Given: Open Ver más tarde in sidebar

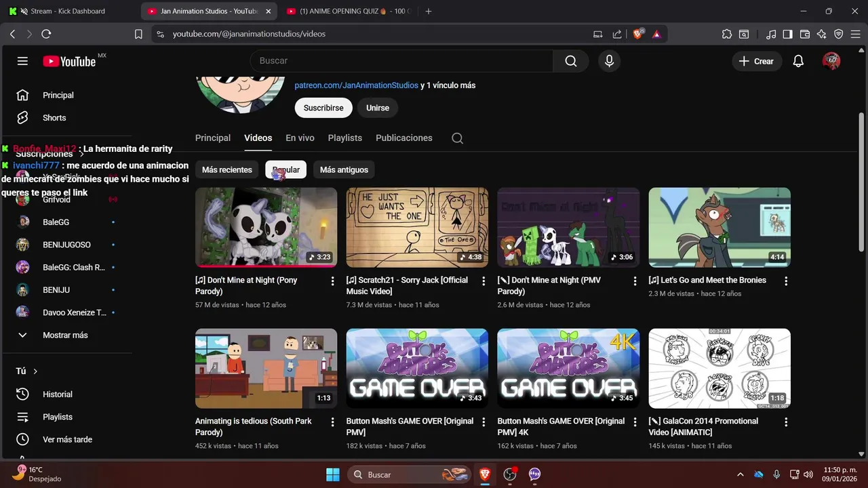Looking at the screenshot, I should point(67,440).
